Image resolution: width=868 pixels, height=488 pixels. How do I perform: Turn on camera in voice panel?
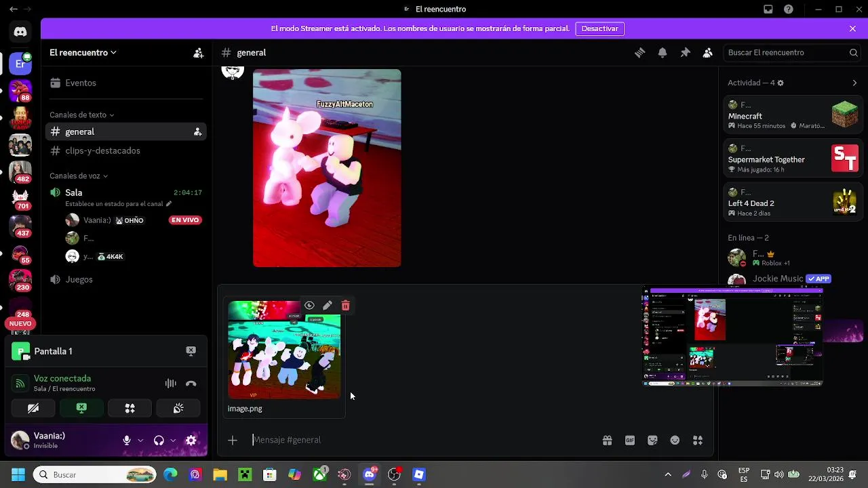[x=33, y=408]
